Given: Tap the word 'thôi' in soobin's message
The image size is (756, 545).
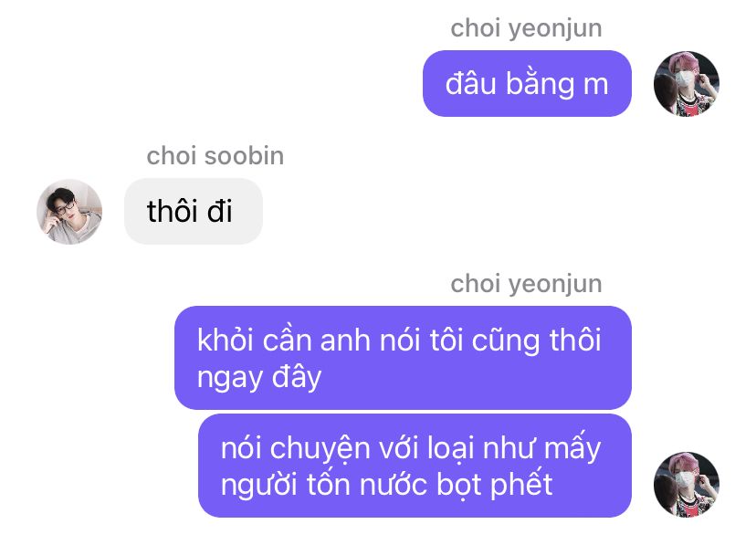Looking at the screenshot, I should pos(173,211).
